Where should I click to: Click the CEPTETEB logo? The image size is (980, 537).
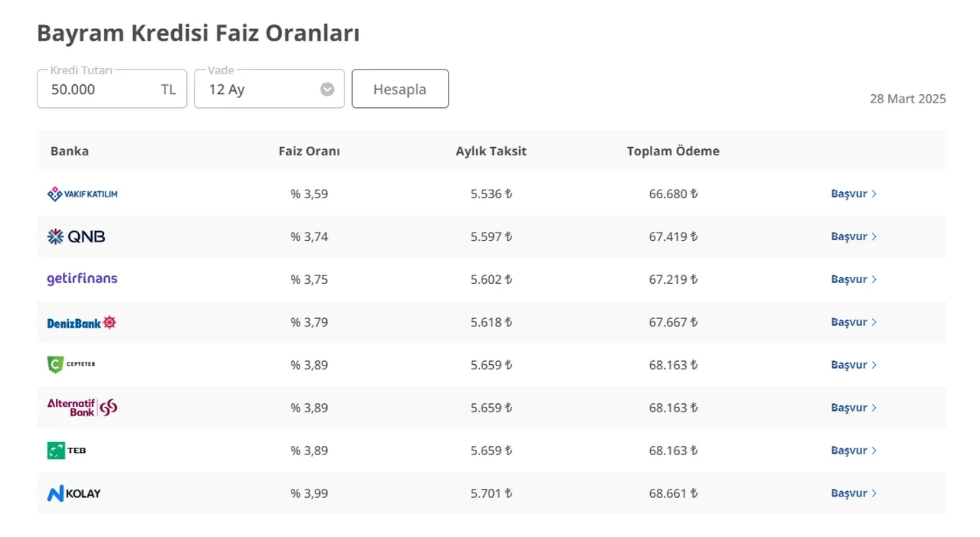pyautogui.click(x=71, y=365)
